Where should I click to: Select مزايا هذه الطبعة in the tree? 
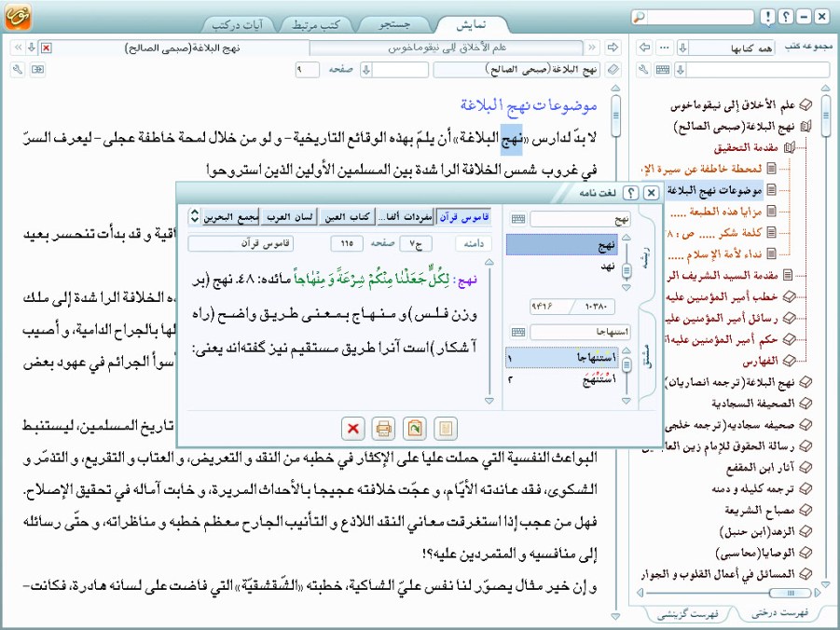coord(716,212)
